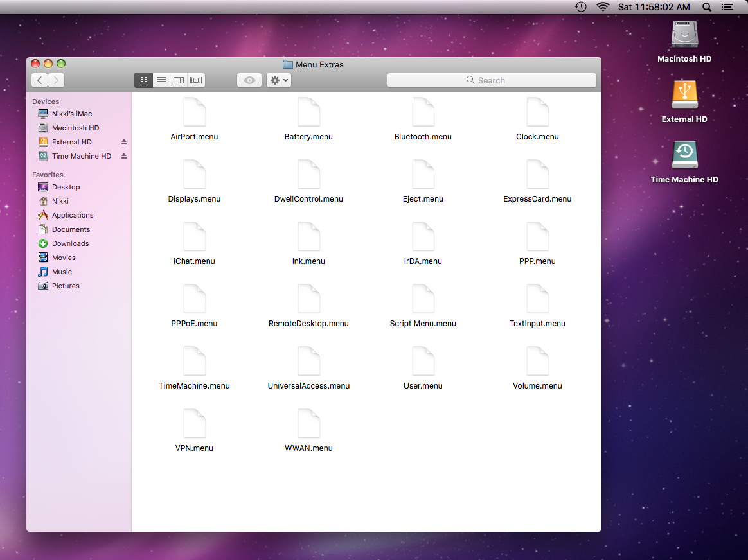The height and width of the screenshot is (560, 748).
Task: Open Macintosh HD in the sidebar
Action: point(78,128)
